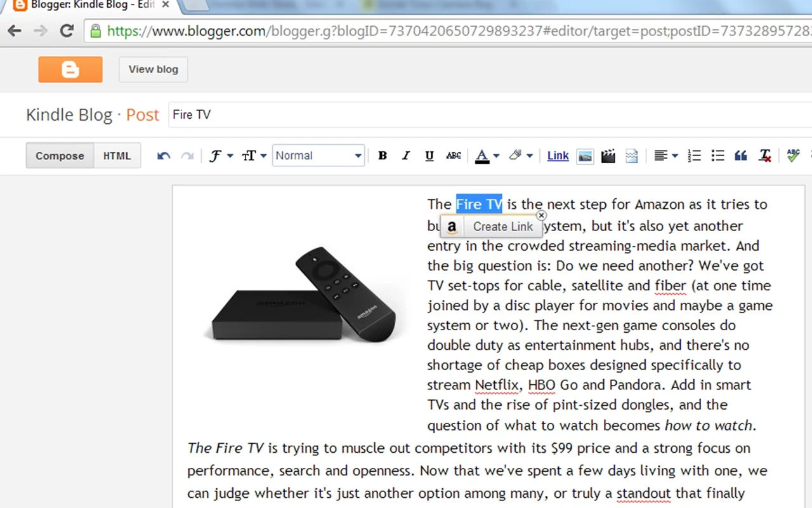
Task: Close the Amazon Create Link popup
Action: click(x=541, y=215)
